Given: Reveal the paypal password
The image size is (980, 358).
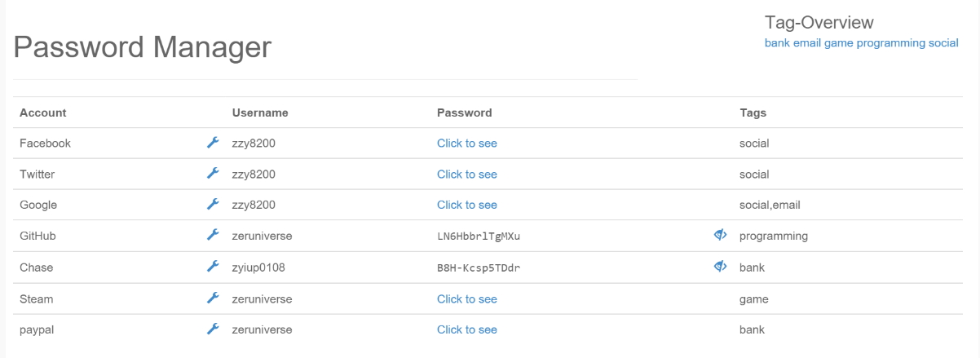Looking at the screenshot, I should pyautogui.click(x=467, y=329).
